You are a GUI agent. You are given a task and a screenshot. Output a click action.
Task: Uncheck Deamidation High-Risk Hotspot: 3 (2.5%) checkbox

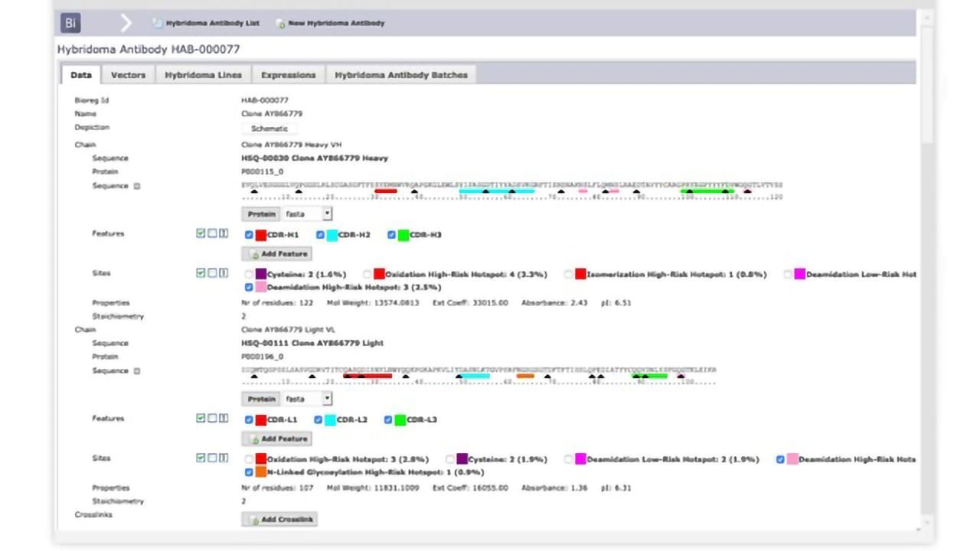pos(249,287)
